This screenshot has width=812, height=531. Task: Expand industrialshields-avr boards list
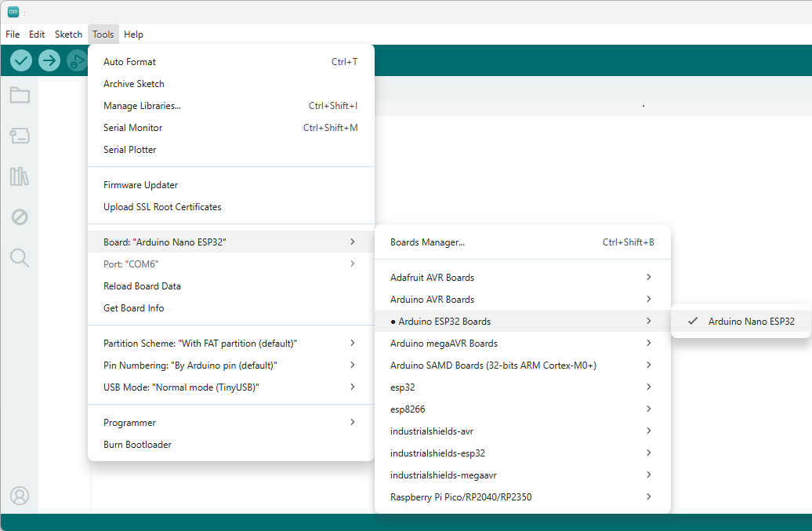(x=523, y=431)
